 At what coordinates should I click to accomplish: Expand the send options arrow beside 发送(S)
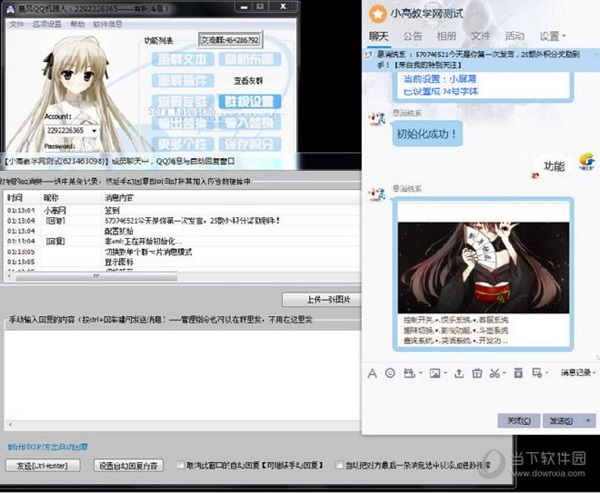point(589,421)
